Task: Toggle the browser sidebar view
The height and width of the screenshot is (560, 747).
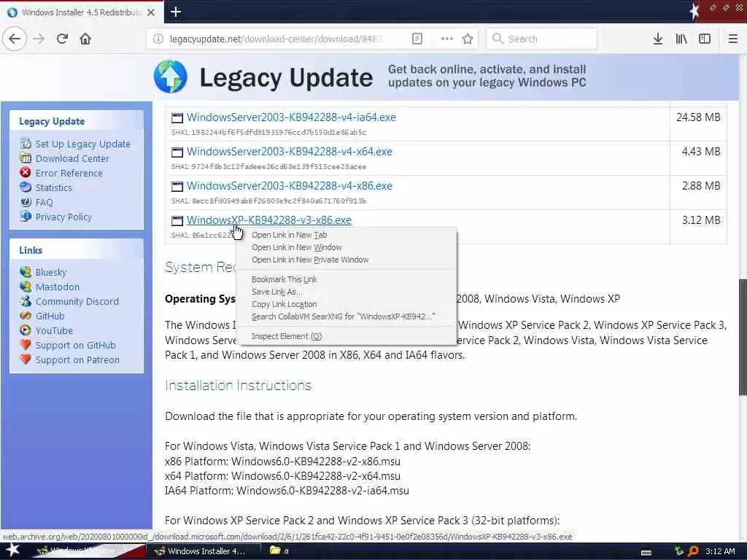Action: coord(705,39)
